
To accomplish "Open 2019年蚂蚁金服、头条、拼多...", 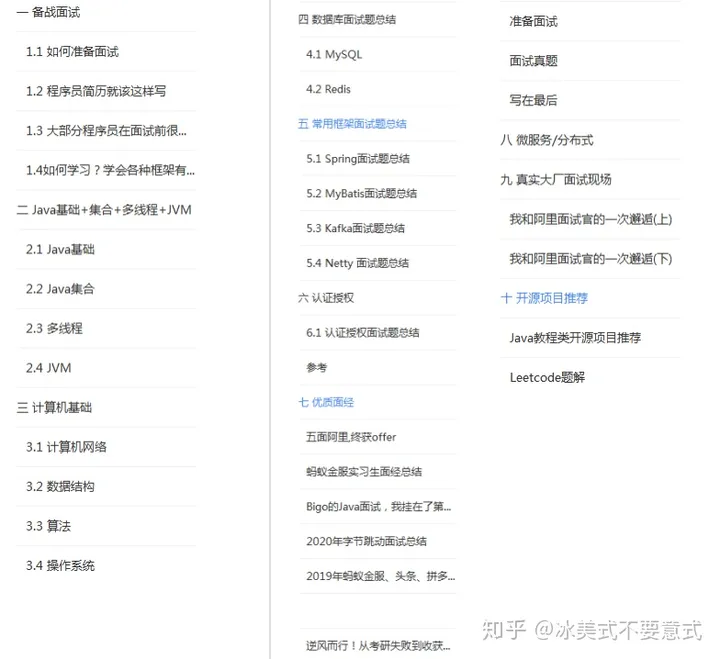I will (x=381, y=576).
